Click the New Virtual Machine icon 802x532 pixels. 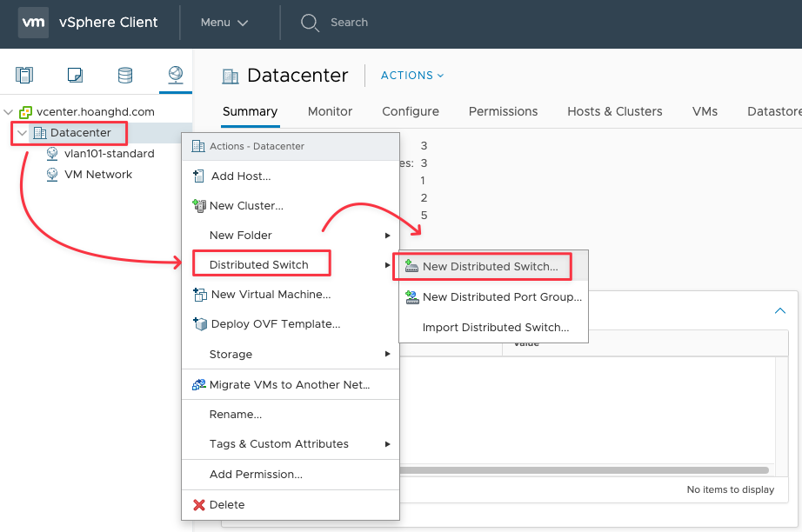[x=199, y=295]
